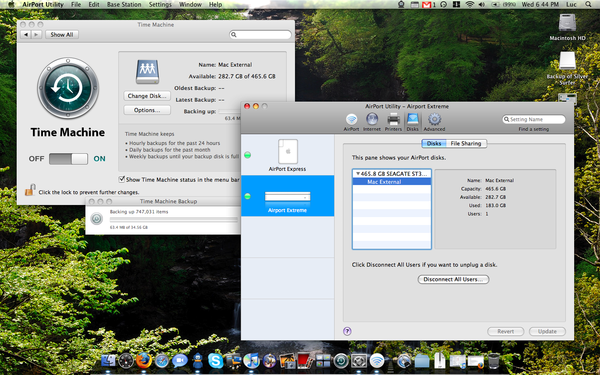The width and height of the screenshot is (600, 375).
Task: Open the Edit menu
Action: [94, 5]
